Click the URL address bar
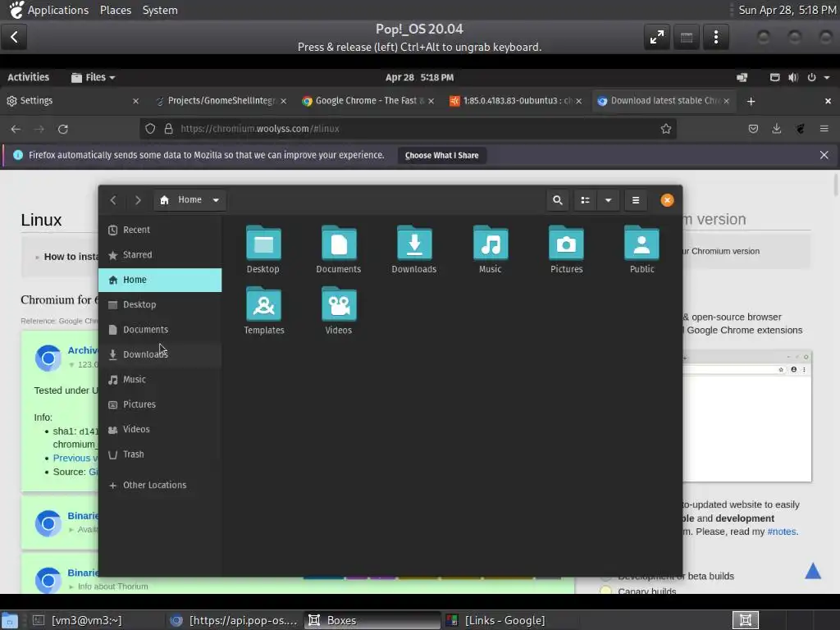Viewport: 840px width, 630px height. 408,129
